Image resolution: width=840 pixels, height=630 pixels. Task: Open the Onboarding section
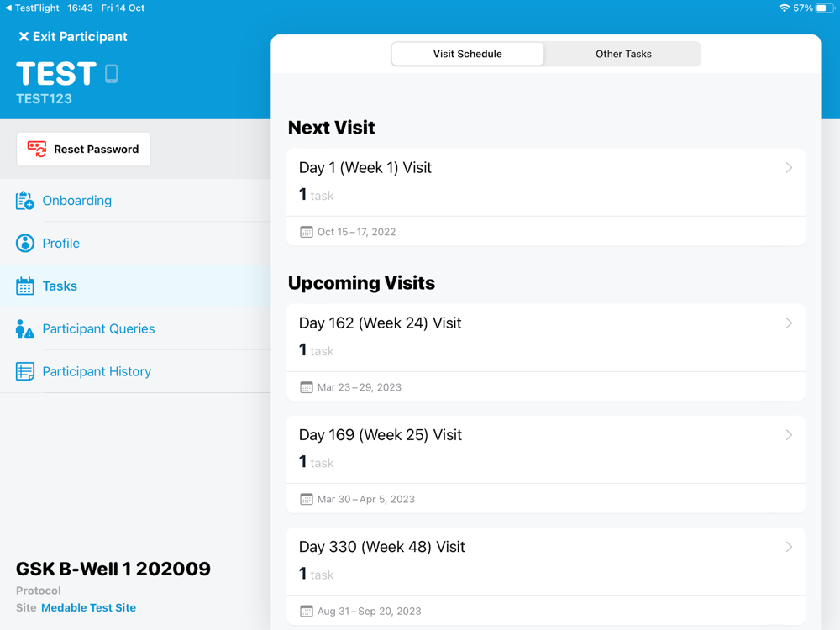(135, 201)
